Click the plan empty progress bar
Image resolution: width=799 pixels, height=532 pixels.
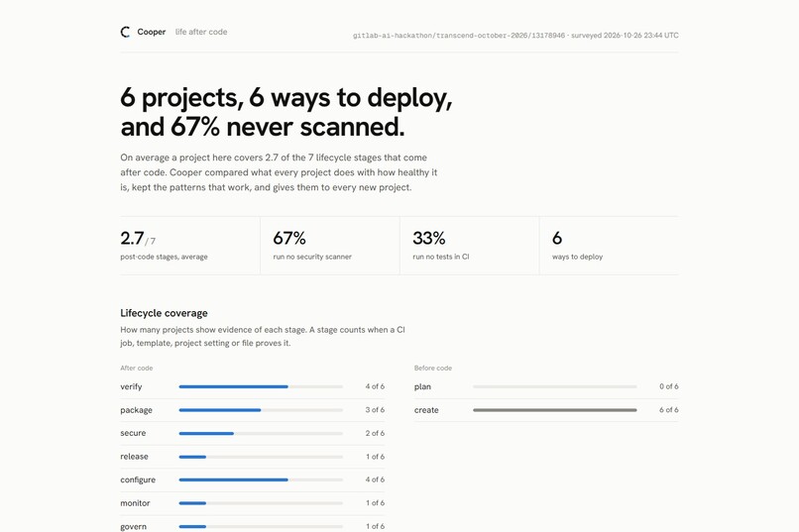click(555, 387)
